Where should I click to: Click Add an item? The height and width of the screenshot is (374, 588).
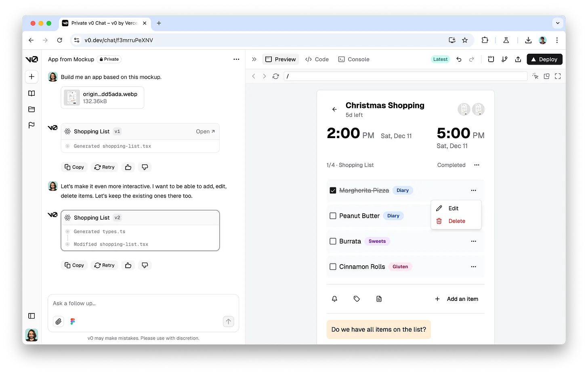pos(457,299)
